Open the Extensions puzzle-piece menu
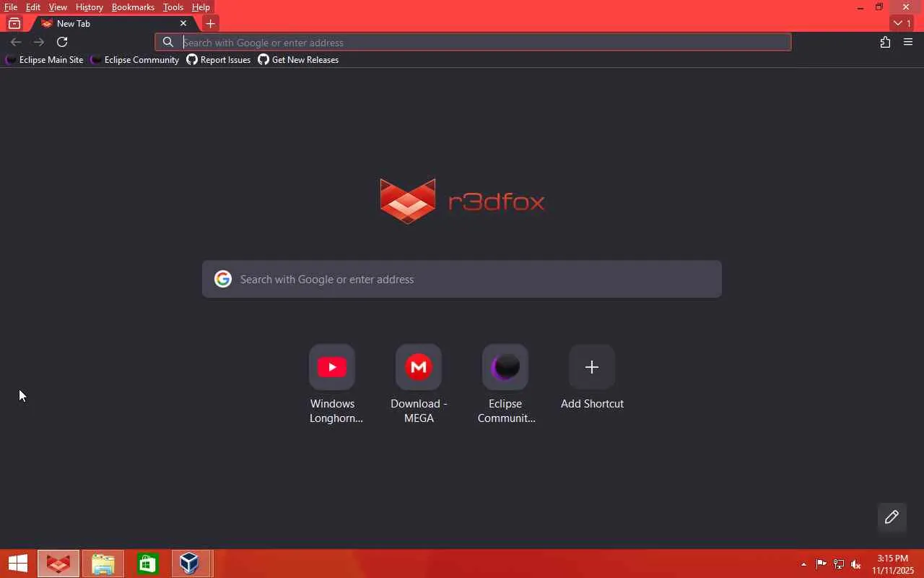924x578 pixels. tap(885, 42)
